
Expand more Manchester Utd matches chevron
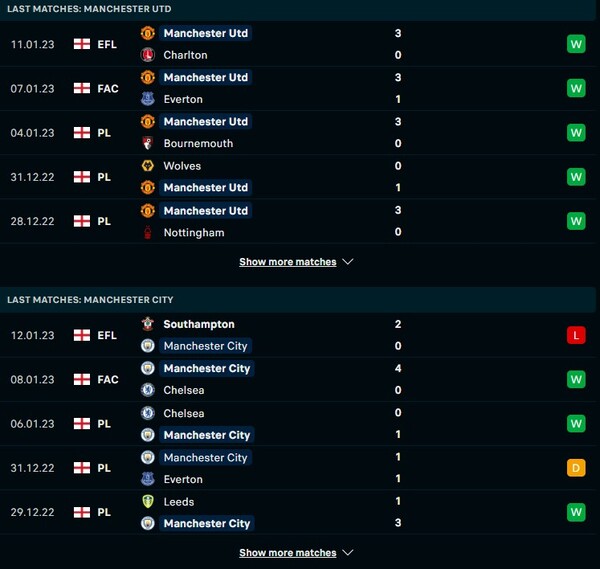tap(348, 262)
